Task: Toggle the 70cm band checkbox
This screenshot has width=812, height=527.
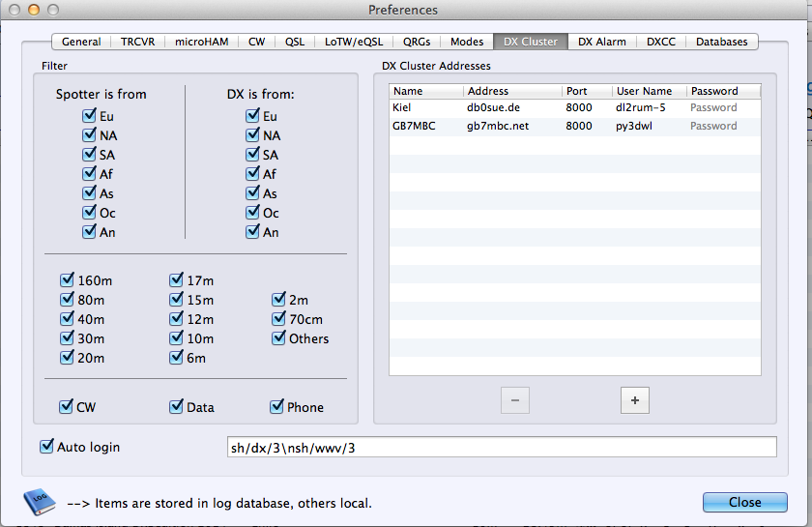Action: (x=280, y=319)
